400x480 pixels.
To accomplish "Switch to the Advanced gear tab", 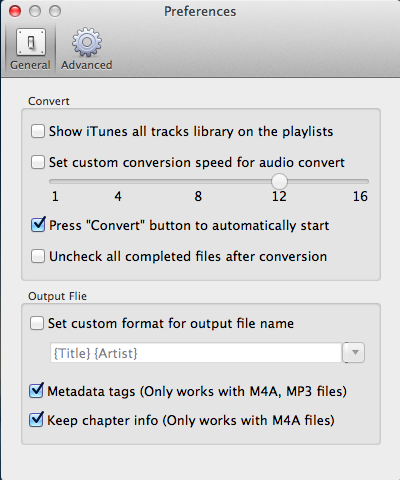I will click(87, 50).
